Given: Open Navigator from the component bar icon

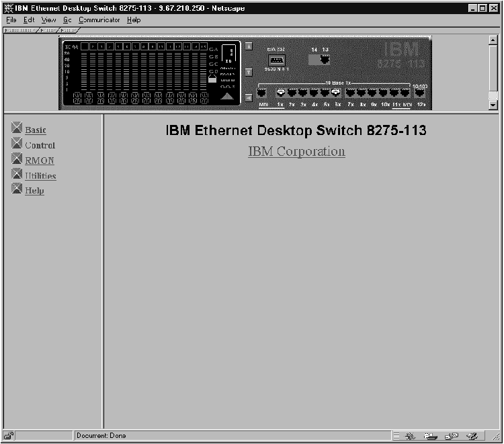Looking at the screenshot, I should coord(411,436).
